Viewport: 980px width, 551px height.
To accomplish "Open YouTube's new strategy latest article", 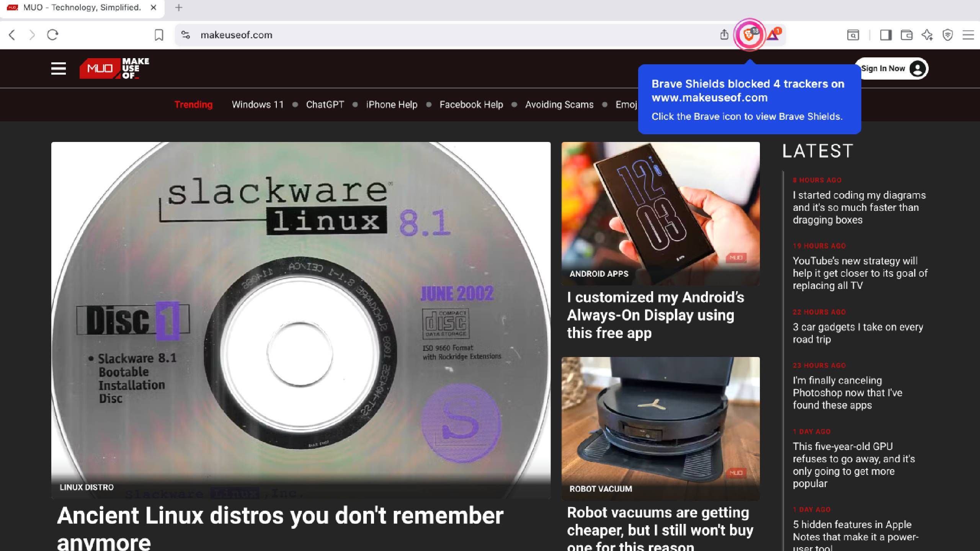I will pyautogui.click(x=860, y=273).
